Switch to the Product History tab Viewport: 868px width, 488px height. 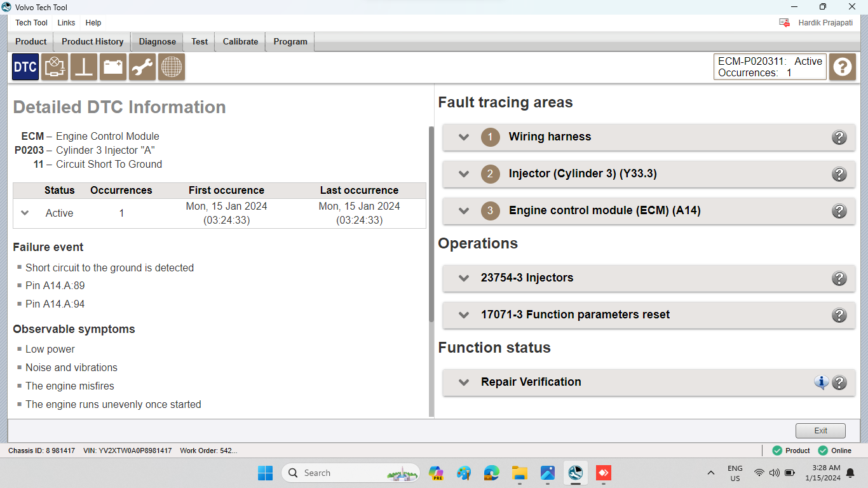click(x=93, y=41)
